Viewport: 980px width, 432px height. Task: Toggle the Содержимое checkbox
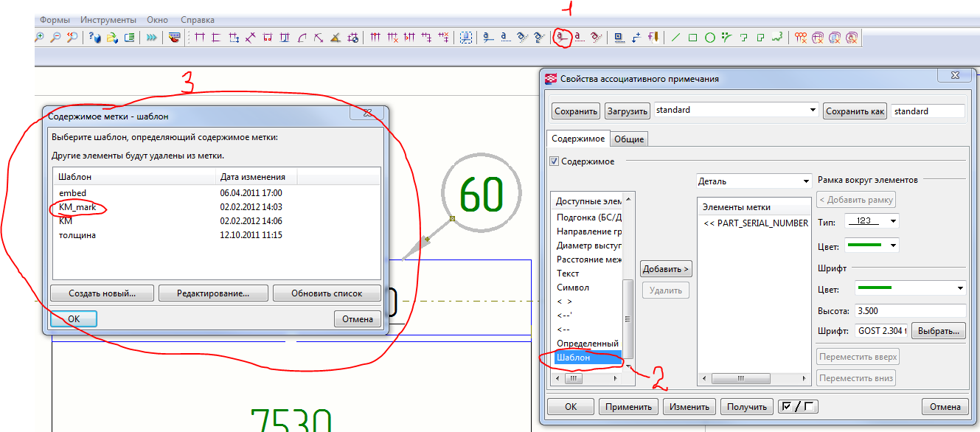pos(555,161)
